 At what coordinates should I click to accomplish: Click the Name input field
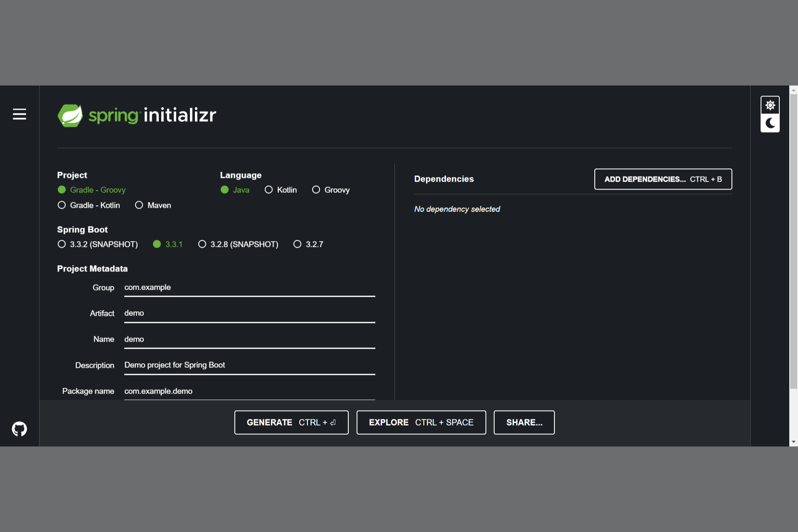pyautogui.click(x=249, y=339)
